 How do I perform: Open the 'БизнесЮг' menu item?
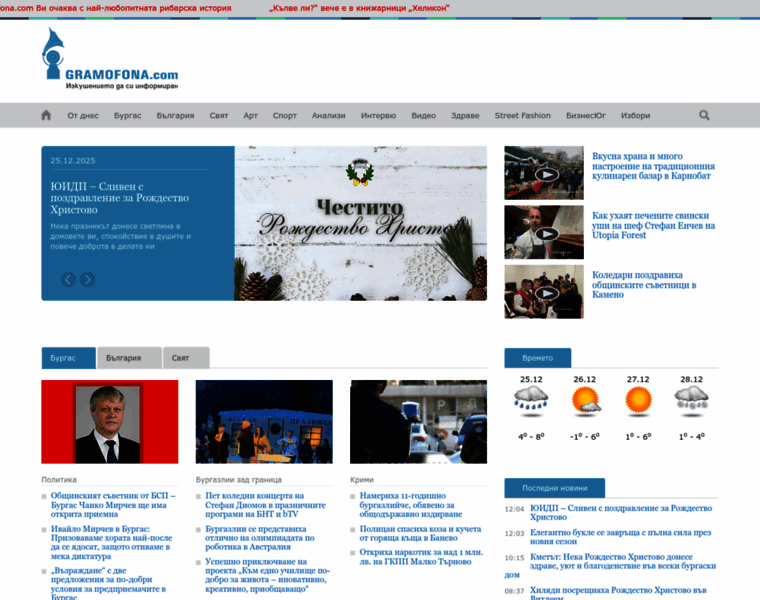pos(586,115)
